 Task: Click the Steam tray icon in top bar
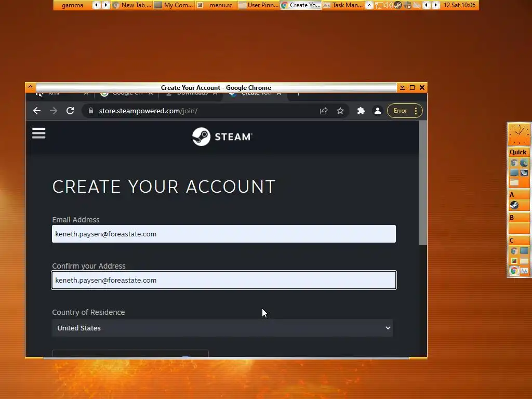pyautogui.click(x=398, y=5)
